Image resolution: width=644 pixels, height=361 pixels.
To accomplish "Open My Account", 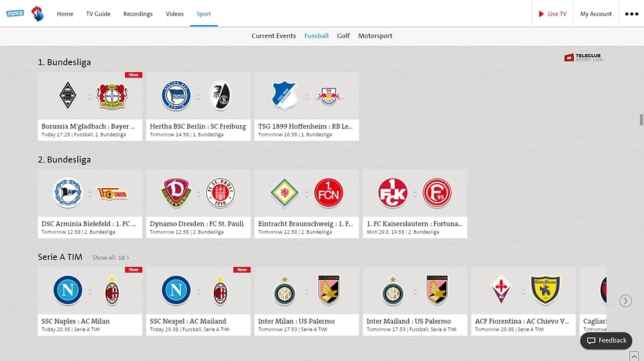I will pos(596,14).
